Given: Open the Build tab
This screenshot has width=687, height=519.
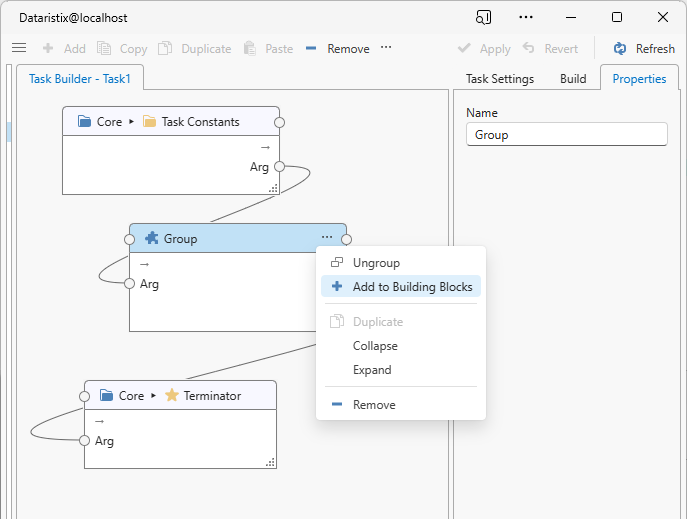Looking at the screenshot, I should tap(573, 79).
